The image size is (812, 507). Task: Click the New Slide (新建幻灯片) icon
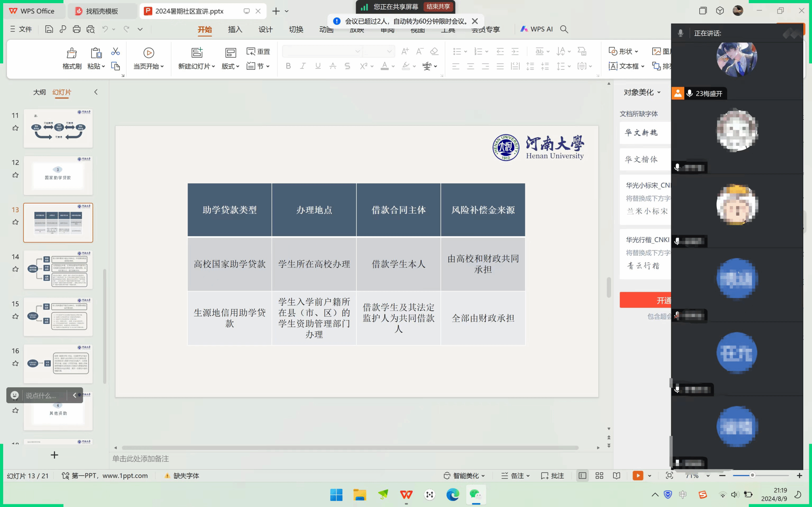(x=197, y=53)
